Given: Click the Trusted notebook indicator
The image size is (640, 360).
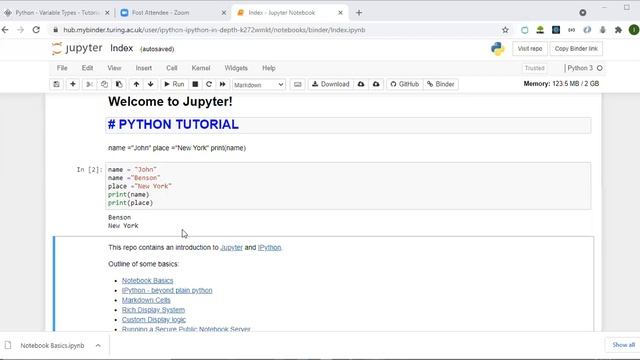Looking at the screenshot, I should (x=535, y=68).
